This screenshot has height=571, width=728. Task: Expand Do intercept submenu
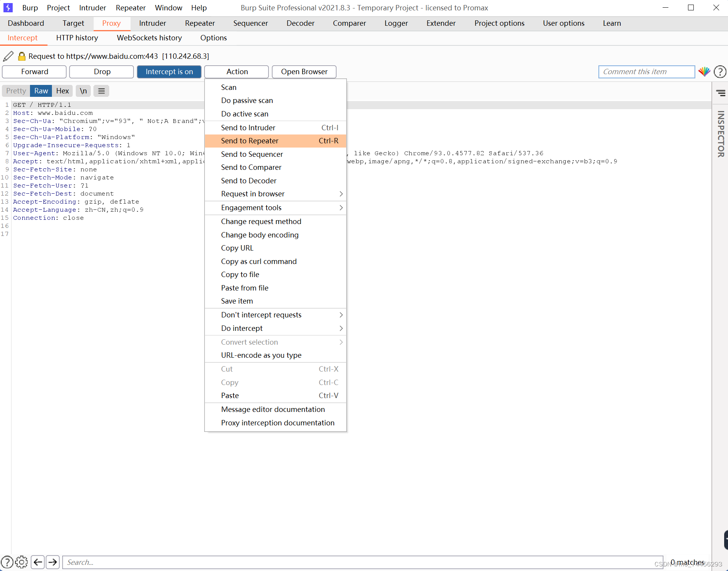click(275, 329)
